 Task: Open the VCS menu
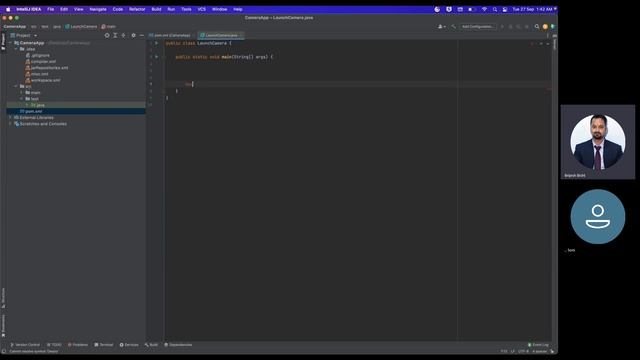click(202, 9)
